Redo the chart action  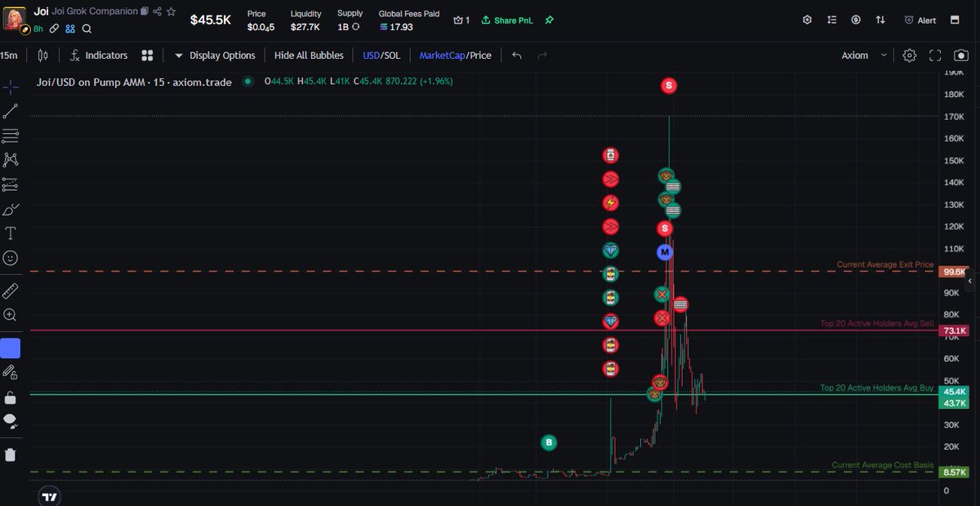pyautogui.click(x=541, y=55)
